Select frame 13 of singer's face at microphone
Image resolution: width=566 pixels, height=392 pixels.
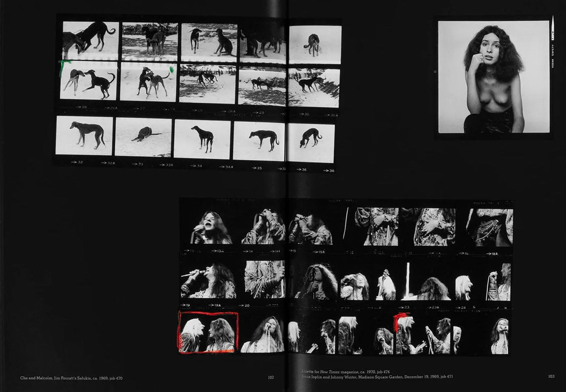212,227
